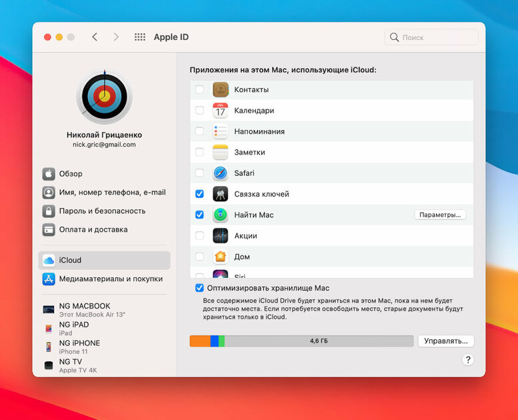
Task: Click the NG iPHONE device icon
Action: tap(49, 347)
